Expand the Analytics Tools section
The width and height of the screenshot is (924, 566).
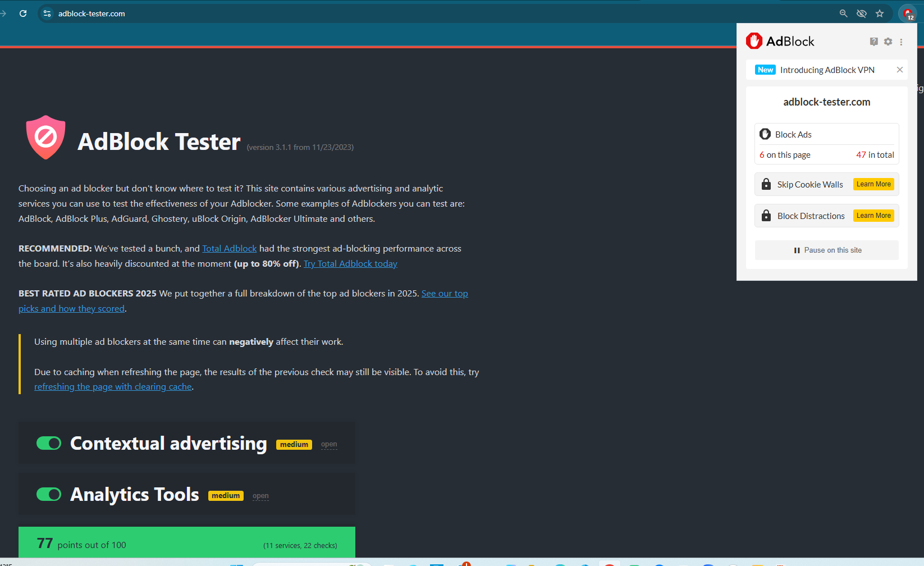click(x=260, y=495)
